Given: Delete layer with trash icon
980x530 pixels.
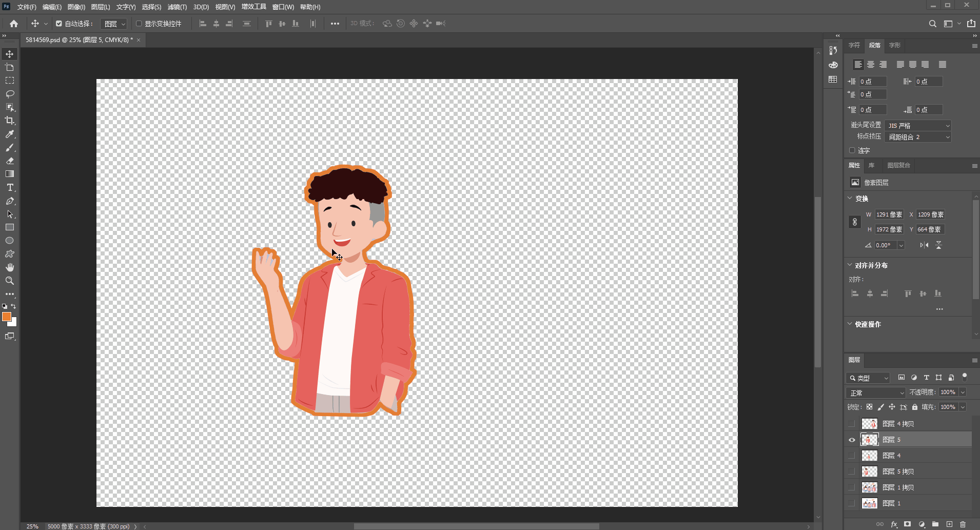Looking at the screenshot, I should click(x=963, y=524).
